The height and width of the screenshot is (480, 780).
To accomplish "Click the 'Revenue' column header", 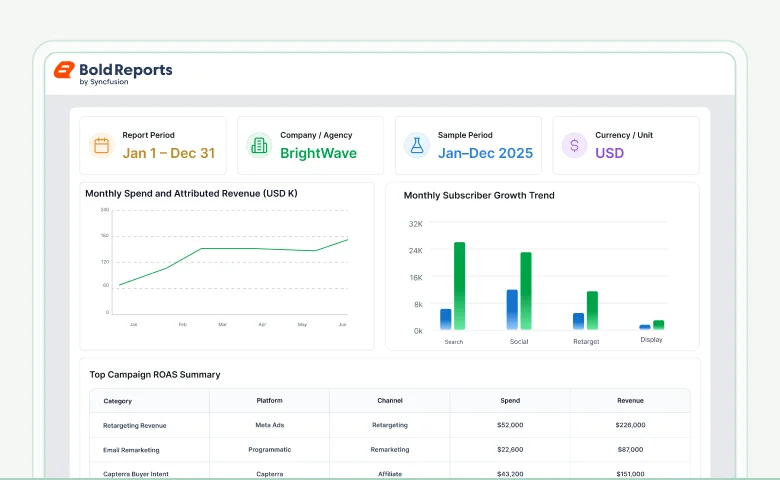I will click(630, 400).
